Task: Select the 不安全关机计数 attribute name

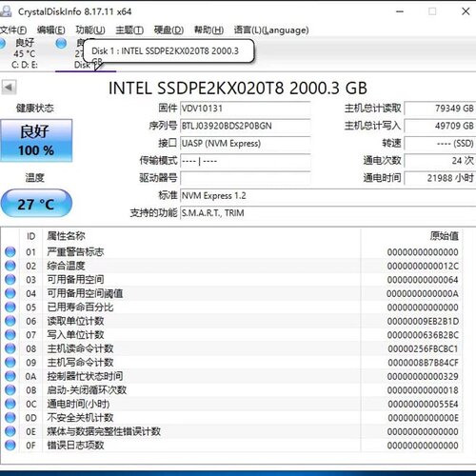Action: [x=80, y=418]
